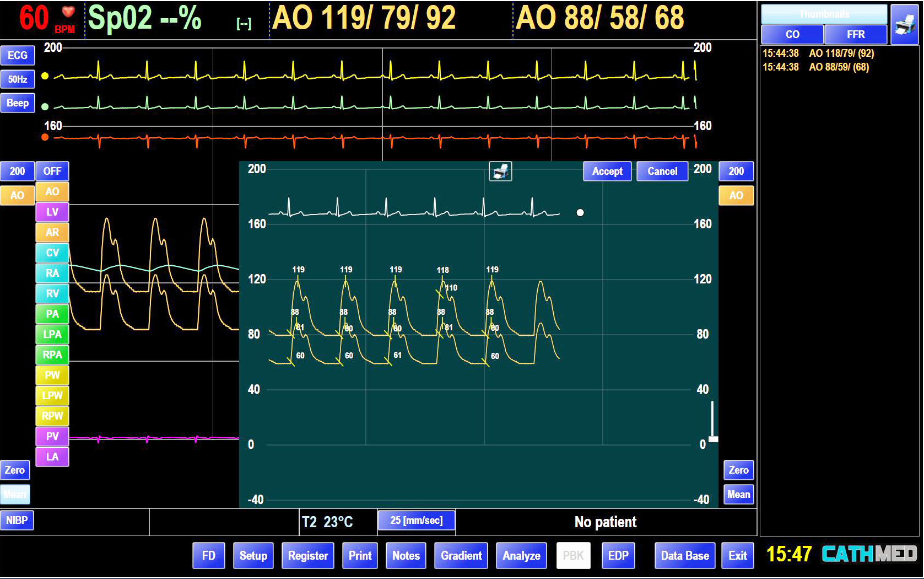Toggle the 50Hz filter button
Viewport: 924px width, 579px height.
(x=18, y=79)
